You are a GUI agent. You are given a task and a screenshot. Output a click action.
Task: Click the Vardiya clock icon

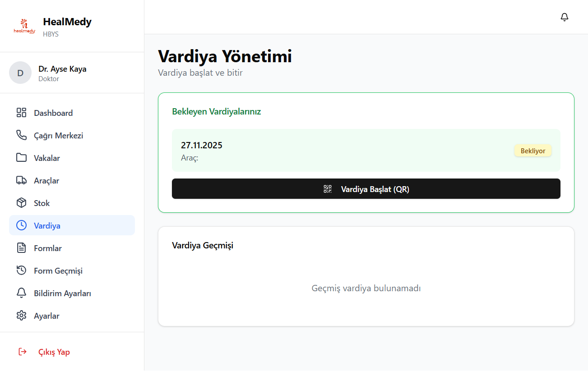(21, 225)
